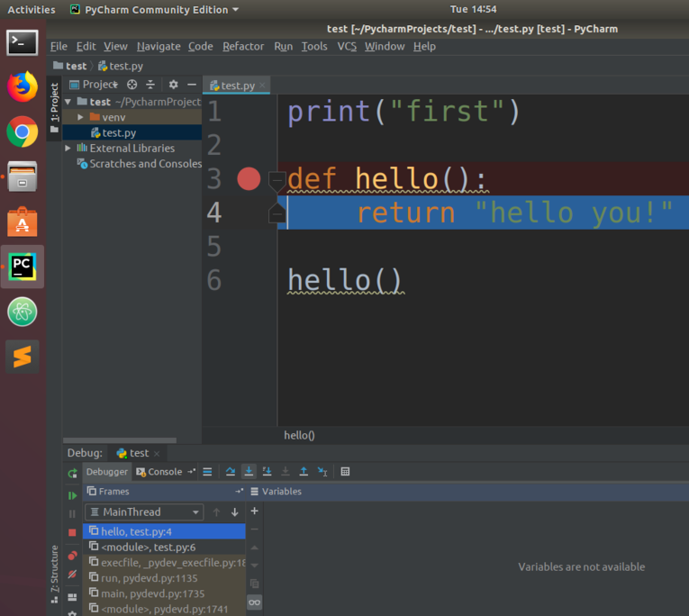Click Run to Cursor icon
689x616 pixels.
(x=322, y=472)
